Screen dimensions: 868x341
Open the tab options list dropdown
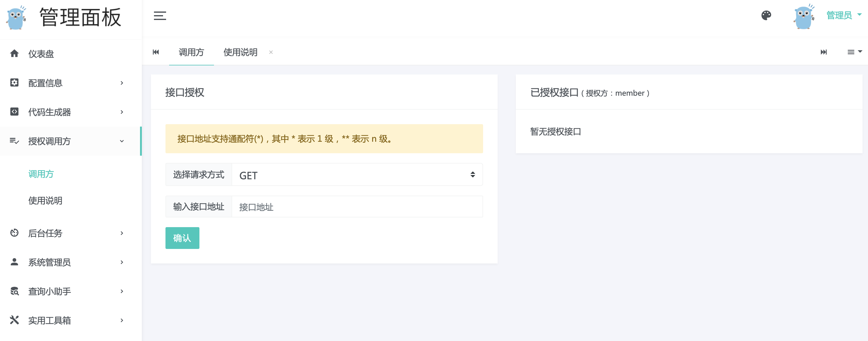pos(854,52)
